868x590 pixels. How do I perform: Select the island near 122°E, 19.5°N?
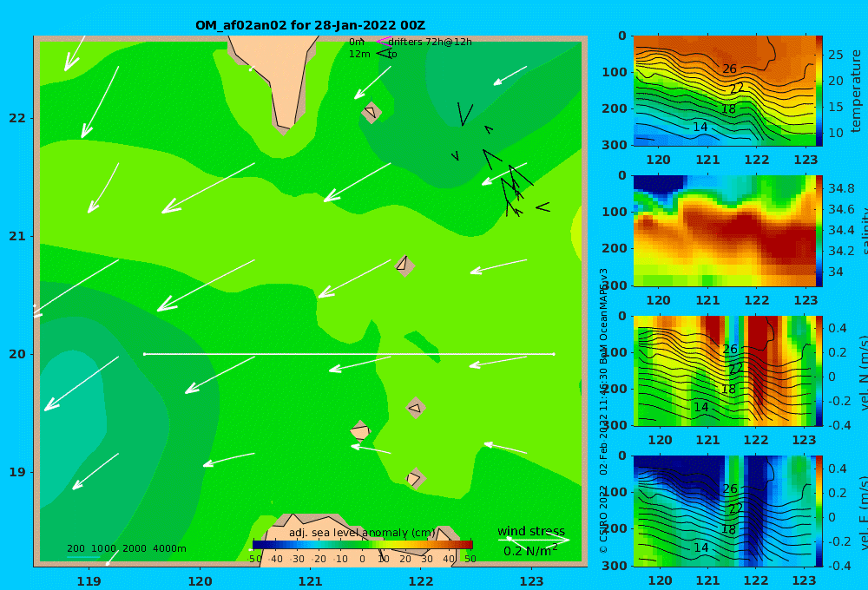(x=416, y=408)
